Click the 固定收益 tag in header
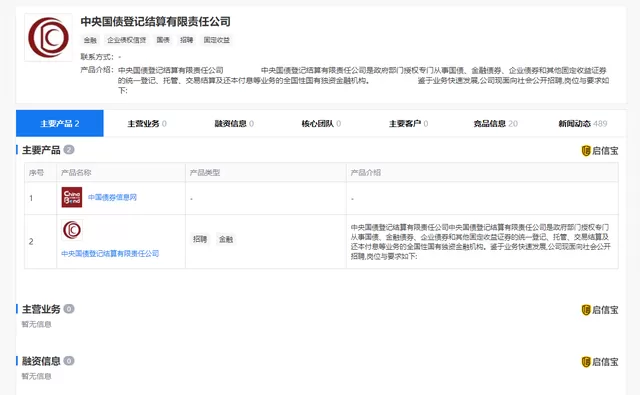Viewport: 640px width, 395px height. (x=217, y=40)
